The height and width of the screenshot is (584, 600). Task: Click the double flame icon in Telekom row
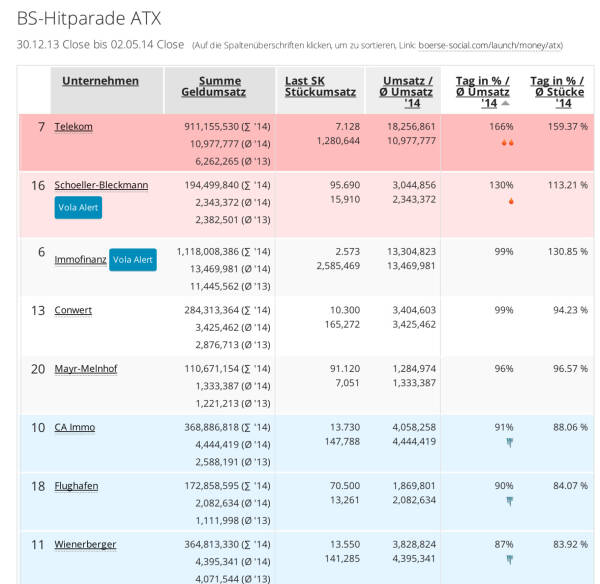tap(508, 143)
